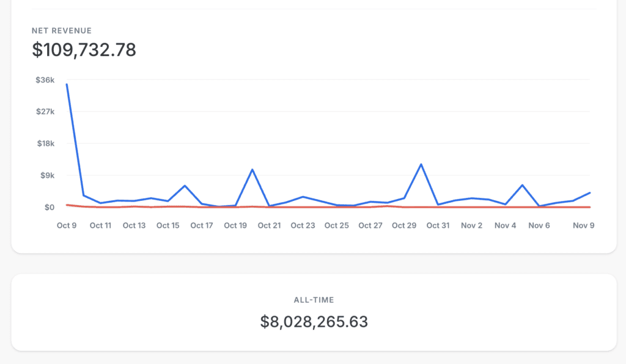The width and height of the screenshot is (626, 364).
Task: Click the $36k y-axis label
Action: 46,79
